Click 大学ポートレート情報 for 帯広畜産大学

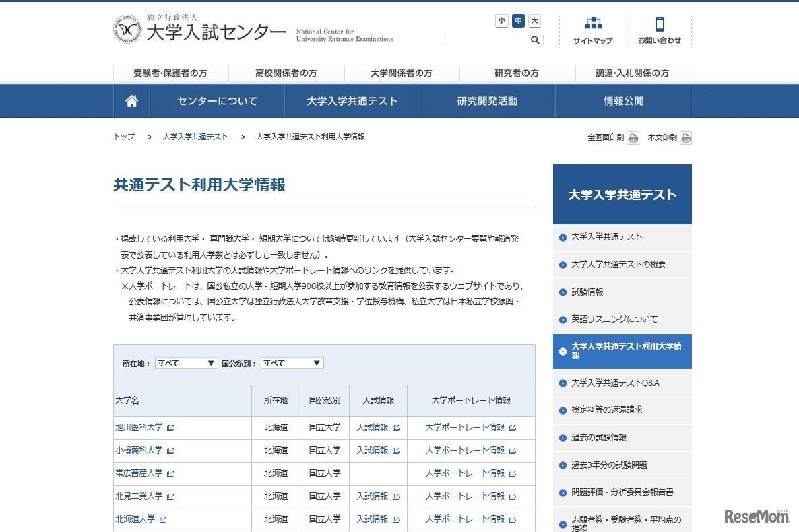click(467, 473)
